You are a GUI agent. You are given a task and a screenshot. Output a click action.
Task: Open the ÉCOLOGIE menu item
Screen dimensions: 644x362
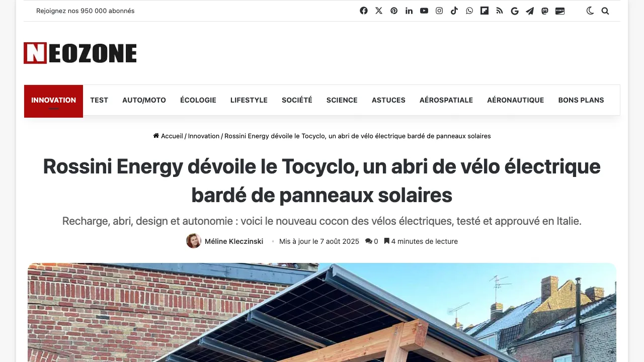(x=198, y=100)
